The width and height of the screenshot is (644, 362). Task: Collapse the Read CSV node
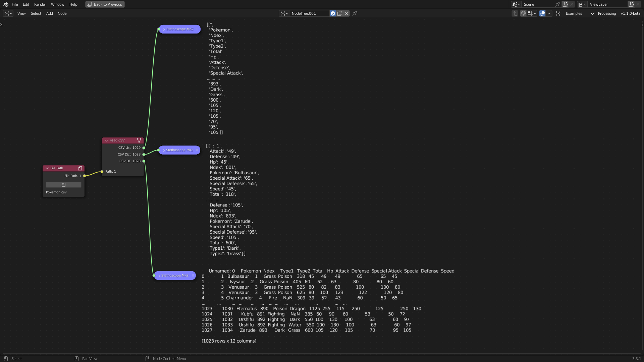(106, 140)
